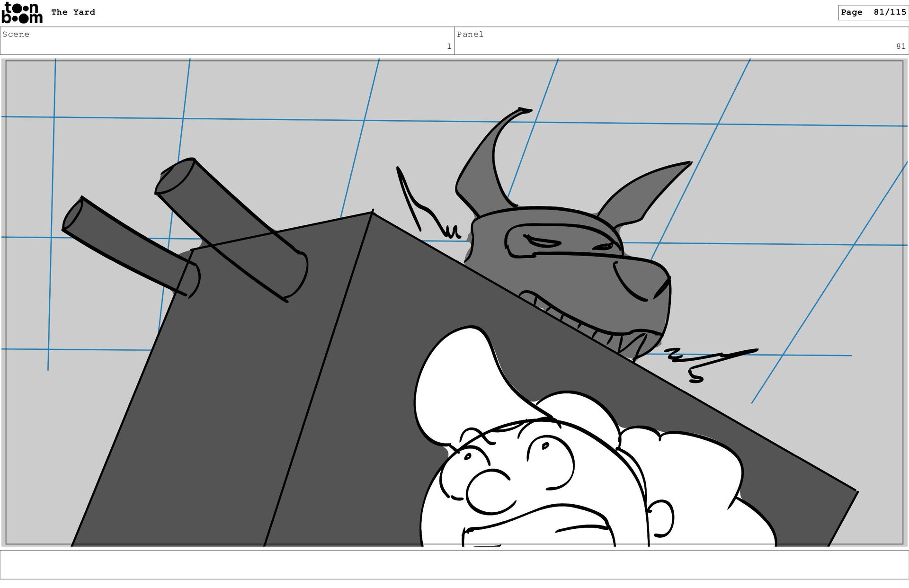The image size is (909, 588).
Task: Click the panel number 81 value
Action: (x=900, y=46)
